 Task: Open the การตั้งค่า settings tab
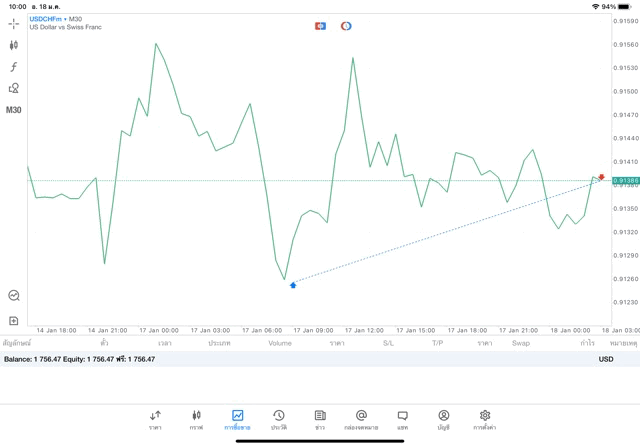coord(485,419)
